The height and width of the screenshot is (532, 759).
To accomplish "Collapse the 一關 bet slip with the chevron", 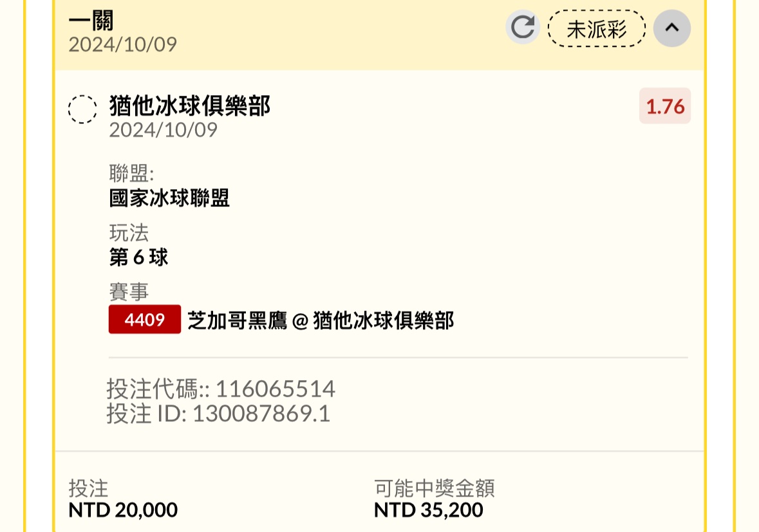I will point(671,28).
